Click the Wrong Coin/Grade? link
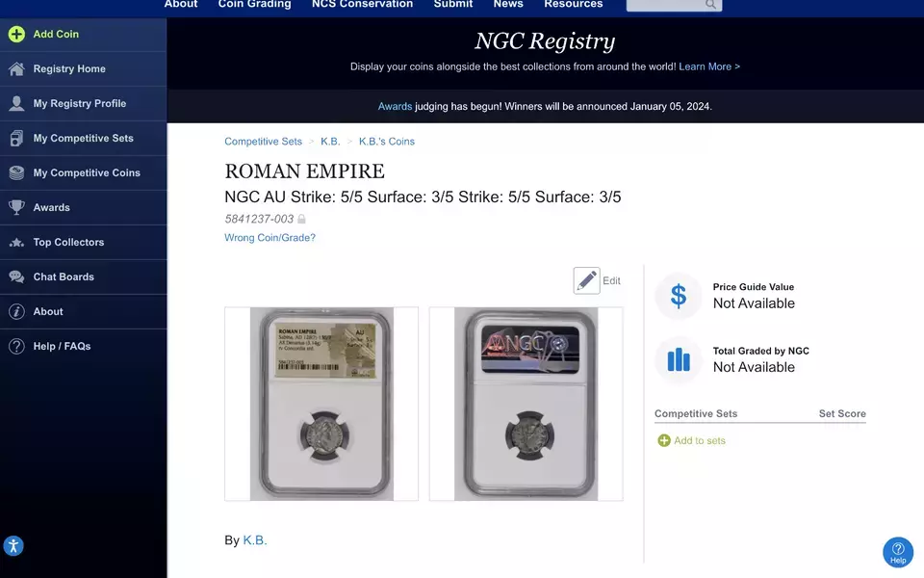 tap(269, 238)
